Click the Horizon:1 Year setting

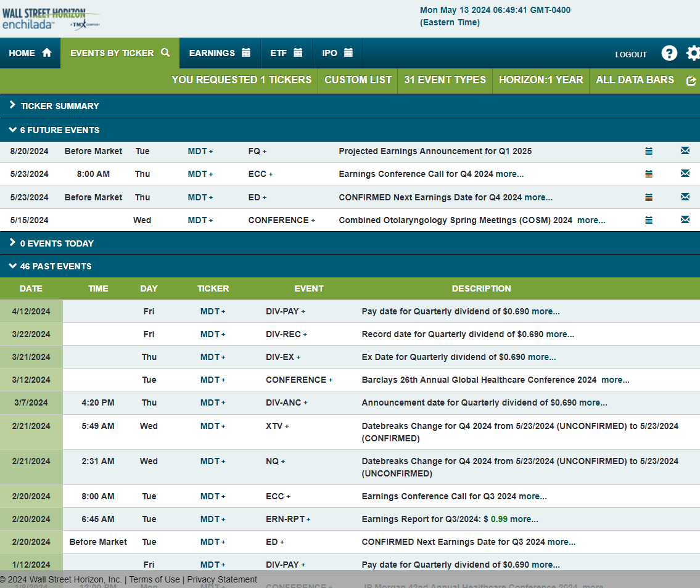coord(540,80)
